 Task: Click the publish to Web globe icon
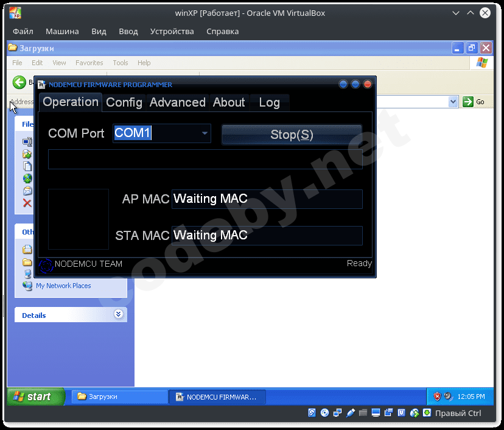pyautogui.click(x=27, y=178)
